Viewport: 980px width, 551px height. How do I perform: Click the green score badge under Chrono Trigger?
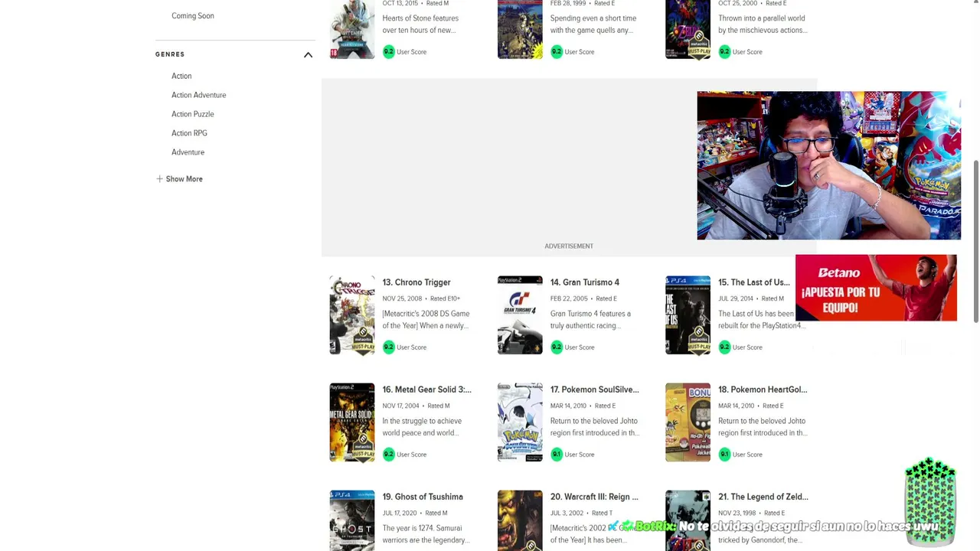388,347
